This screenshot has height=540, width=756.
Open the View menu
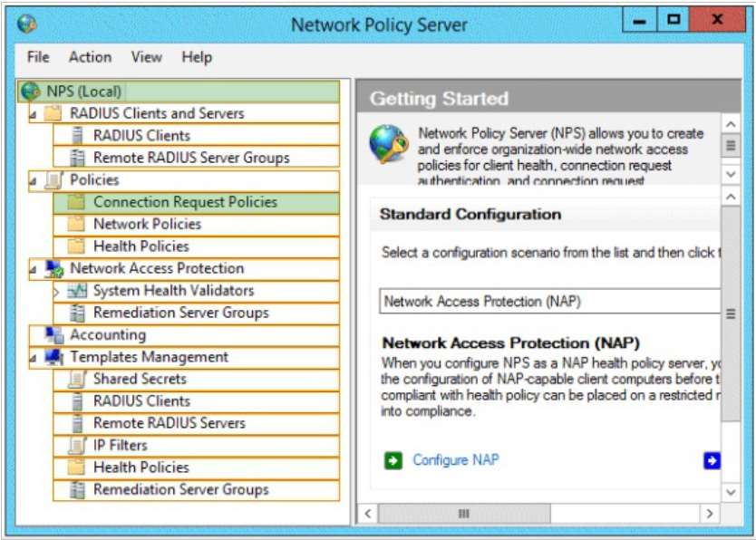[147, 57]
